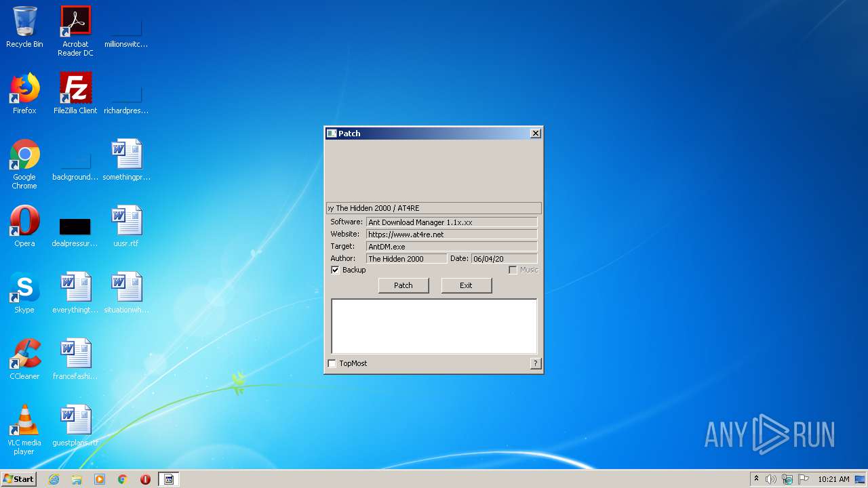Click the Website field with at4re.net
Image resolution: width=868 pixels, height=488 pixels.
click(452, 235)
